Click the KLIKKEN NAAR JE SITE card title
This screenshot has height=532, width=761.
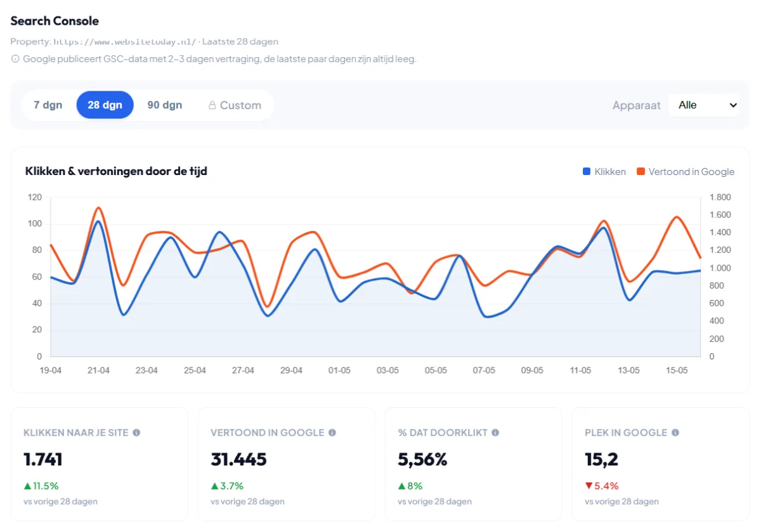pyautogui.click(x=76, y=432)
